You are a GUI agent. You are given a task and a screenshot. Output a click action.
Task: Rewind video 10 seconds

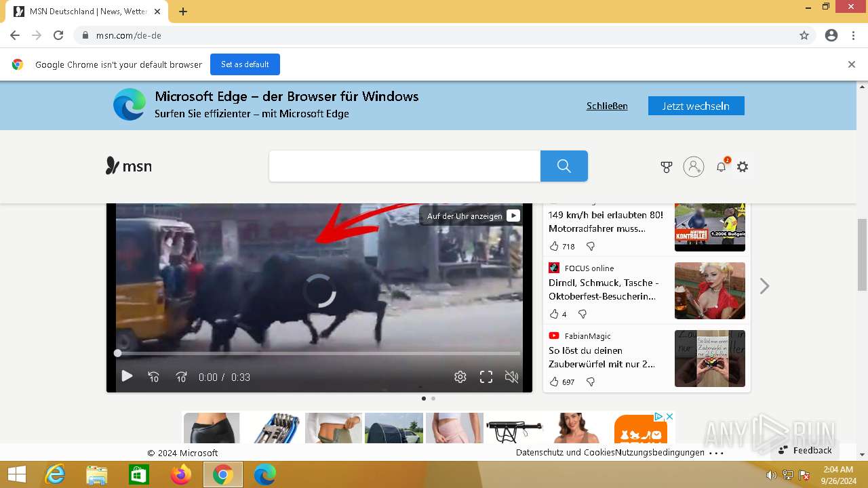154,377
